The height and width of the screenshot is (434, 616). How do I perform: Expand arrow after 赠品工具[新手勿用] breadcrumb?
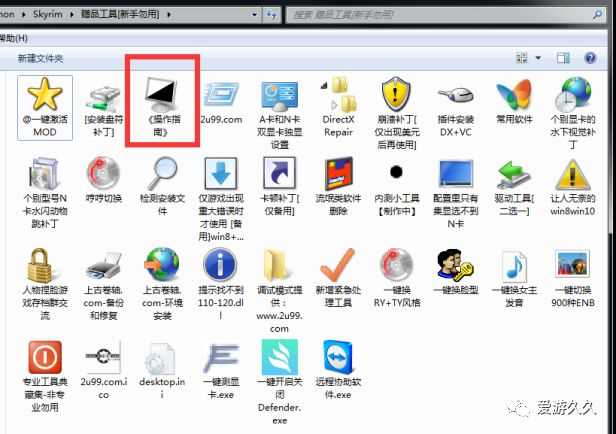(169, 15)
